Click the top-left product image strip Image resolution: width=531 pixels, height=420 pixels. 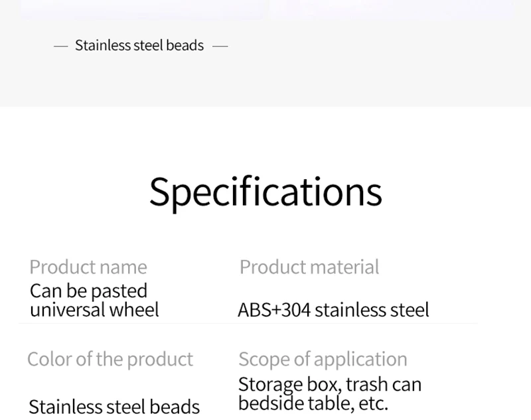[x=143, y=9]
